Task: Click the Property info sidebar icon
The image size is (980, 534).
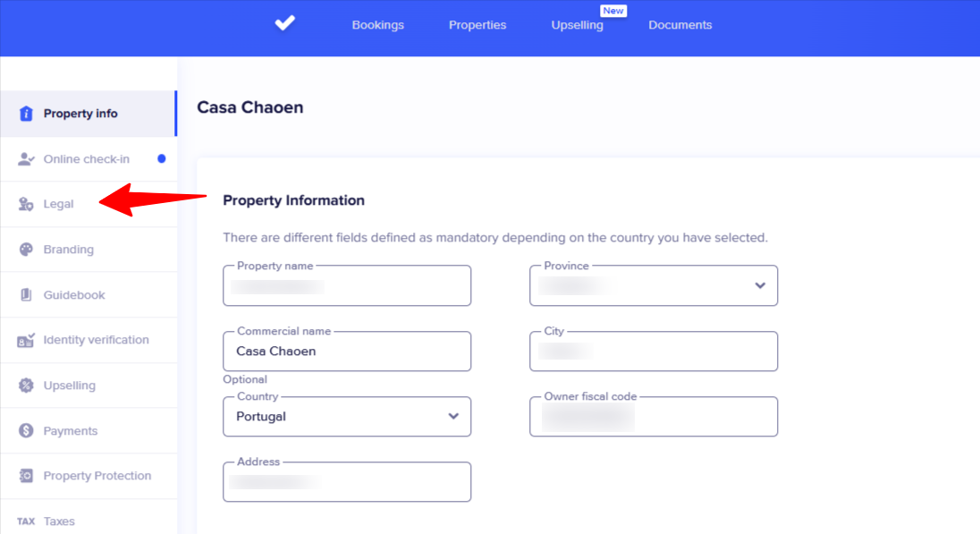Action: [x=26, y=114]
